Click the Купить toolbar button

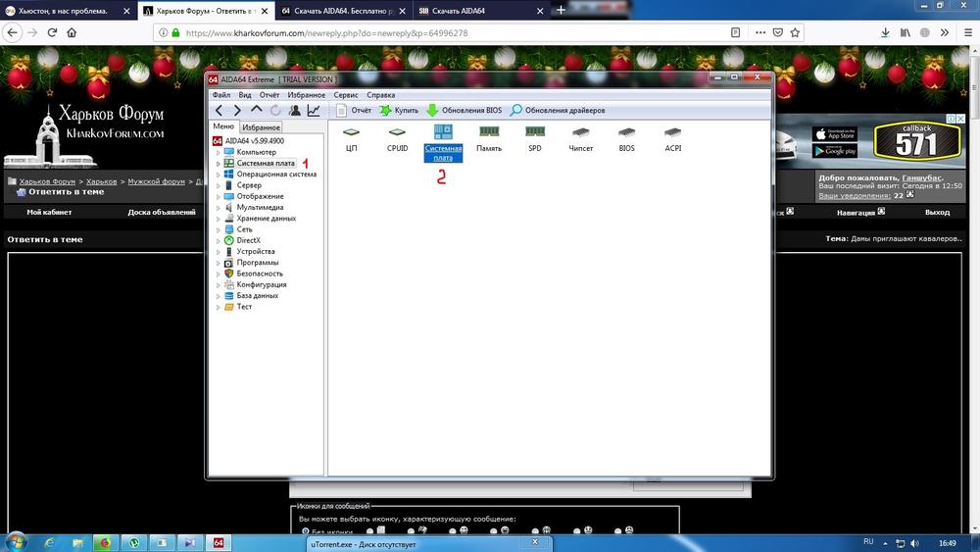[400, 110]
